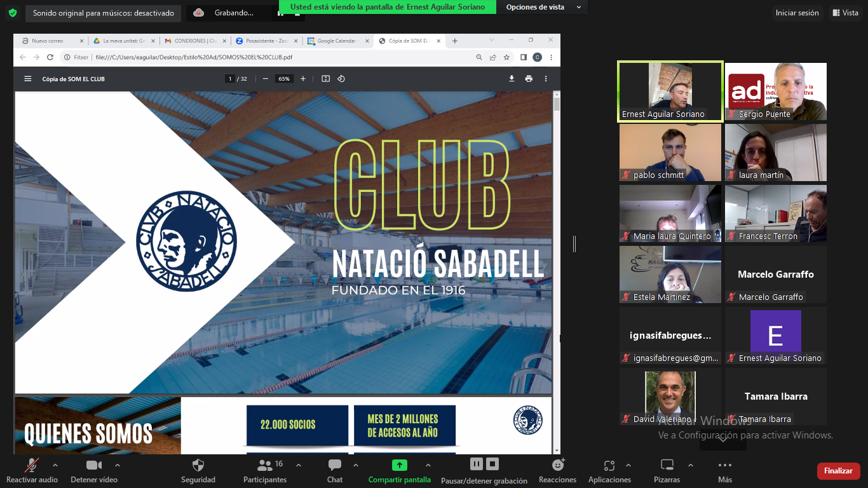The width and height of the screenshot is (868, 488).
Task: Click PDF fit to page icon
Action: click(325, 79)
